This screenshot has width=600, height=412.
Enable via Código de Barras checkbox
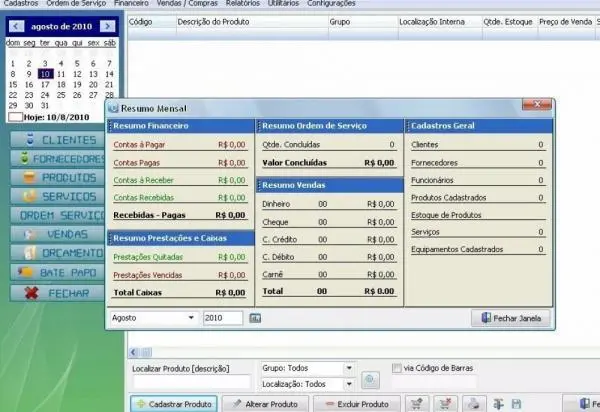tap(397, 367)
